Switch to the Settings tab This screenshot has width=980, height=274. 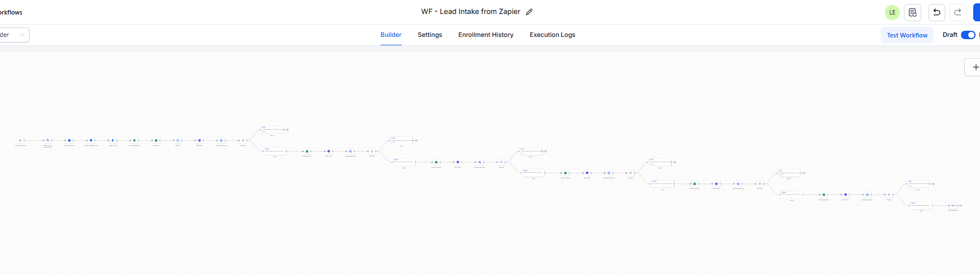tap(430, 35)
